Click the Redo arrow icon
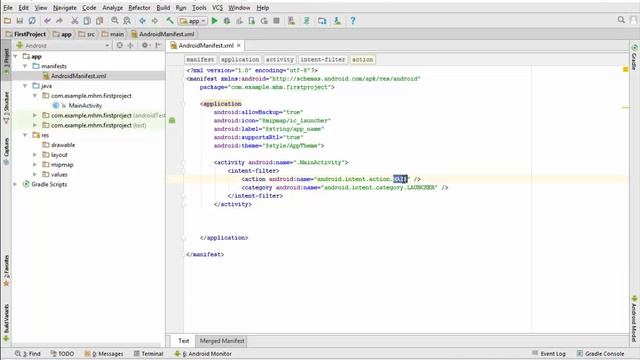Image resolution: width=640 pixels, height=360 pixels. click(x=60, y=20)
